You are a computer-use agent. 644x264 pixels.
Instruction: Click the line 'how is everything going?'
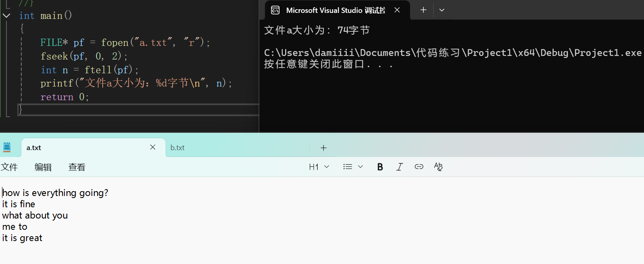(x=55, y=193)
